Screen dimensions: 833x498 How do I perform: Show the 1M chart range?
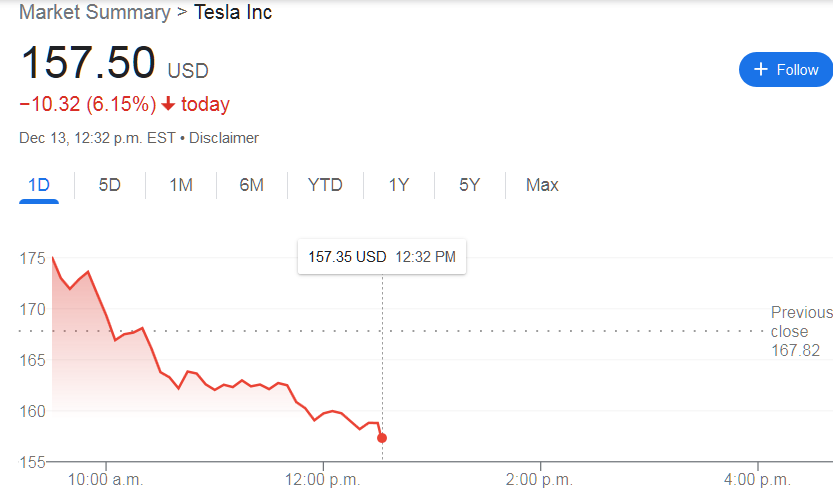point(181,185)
